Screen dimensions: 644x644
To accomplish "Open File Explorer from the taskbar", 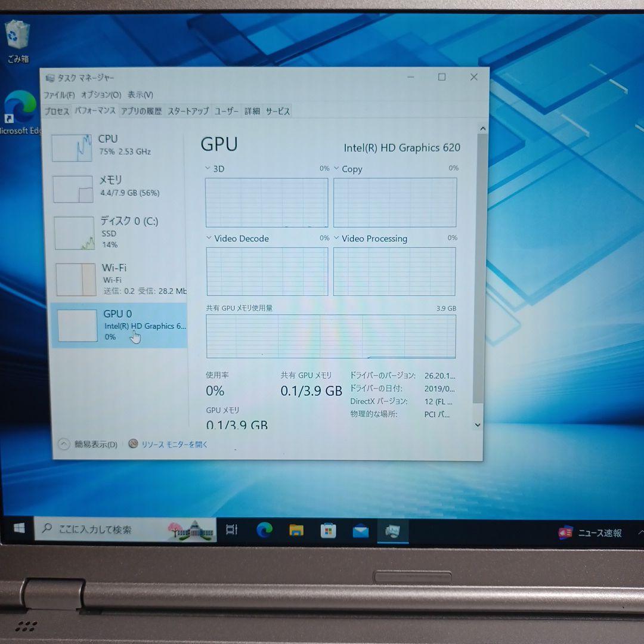I will (x=296, y=530).
